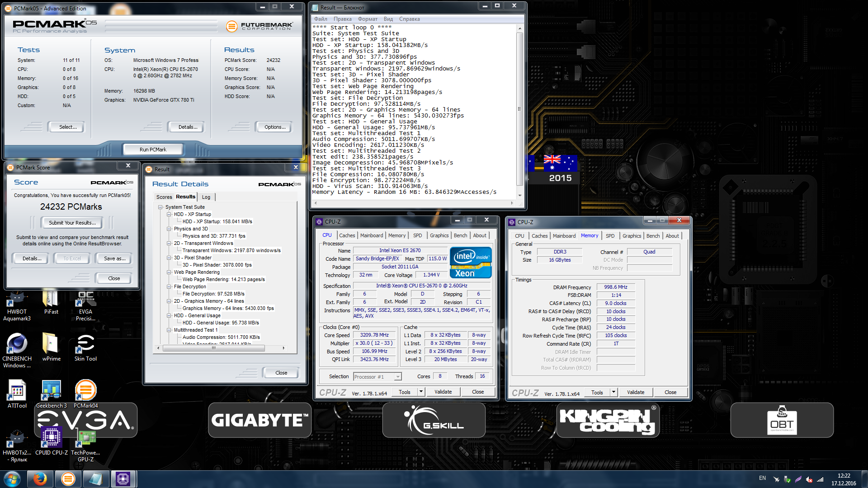Switch to PCMark05 taskbar button
Image resolution: width=868 pixels, height=488 pixels.
68,479
